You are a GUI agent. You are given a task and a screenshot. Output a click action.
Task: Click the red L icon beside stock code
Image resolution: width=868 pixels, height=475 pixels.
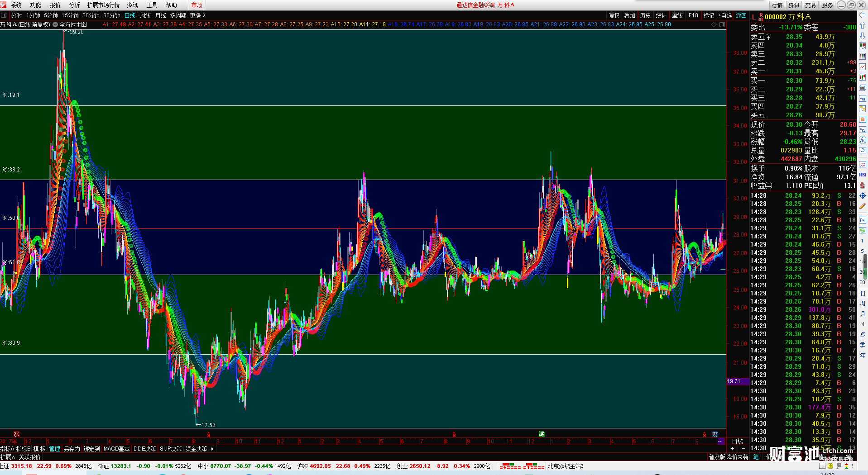pos(754,17)
